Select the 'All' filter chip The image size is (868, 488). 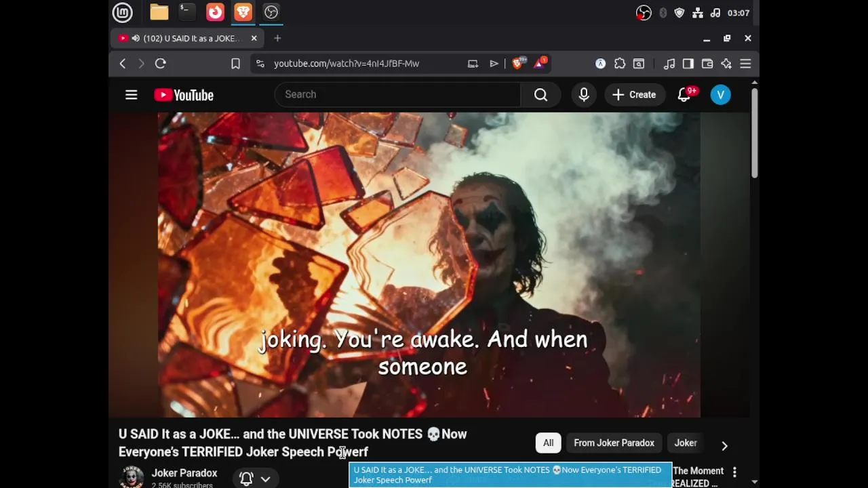pos(548,443)
